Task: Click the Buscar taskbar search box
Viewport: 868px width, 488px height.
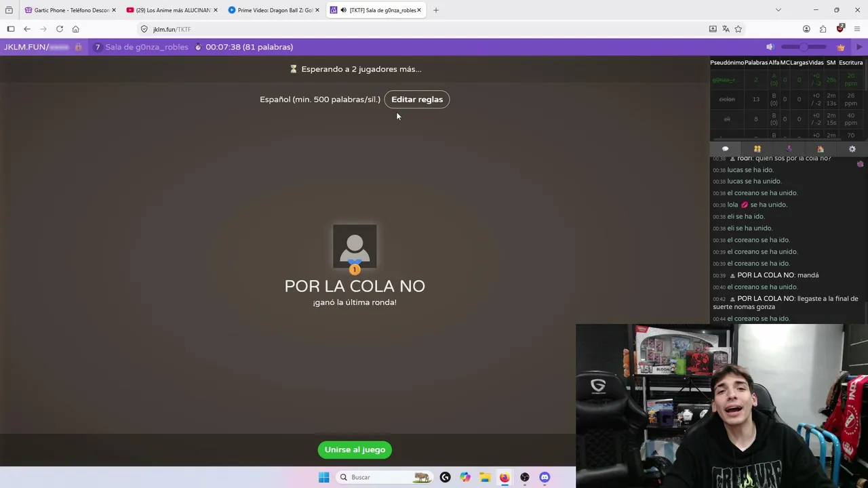Action: pos(384,477)
